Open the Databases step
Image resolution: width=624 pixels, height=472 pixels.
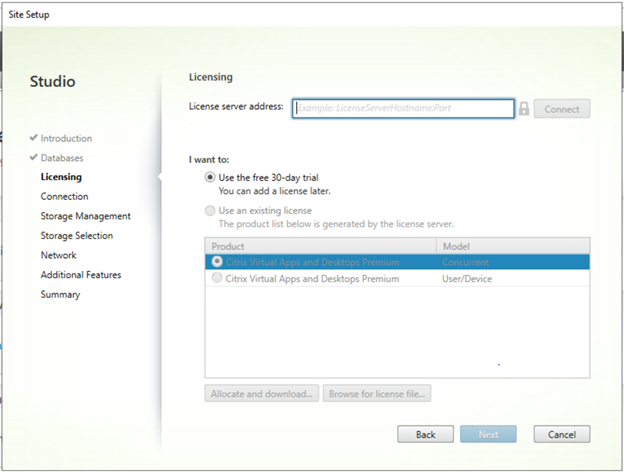point(62,158)
